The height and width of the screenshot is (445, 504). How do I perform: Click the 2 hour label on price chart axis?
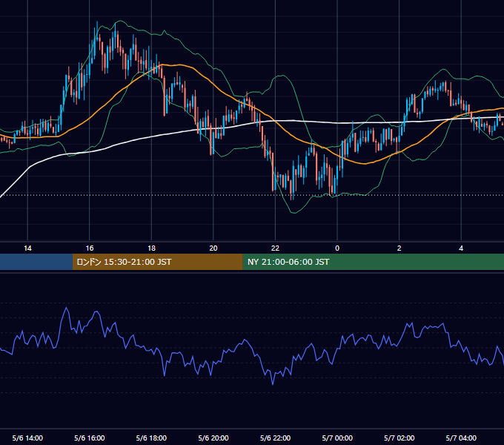399,248
